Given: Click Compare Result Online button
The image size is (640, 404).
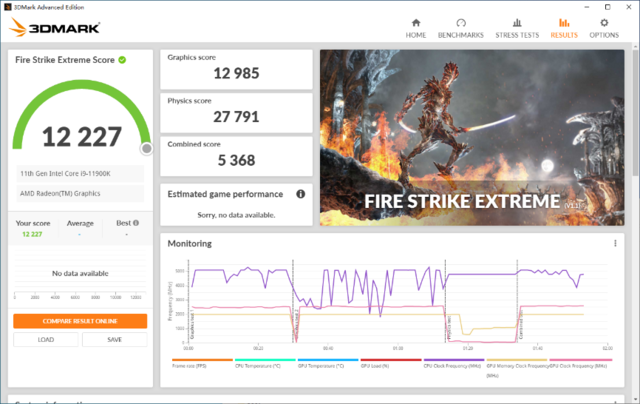Looking at the screenshot, I should point(80,321).
